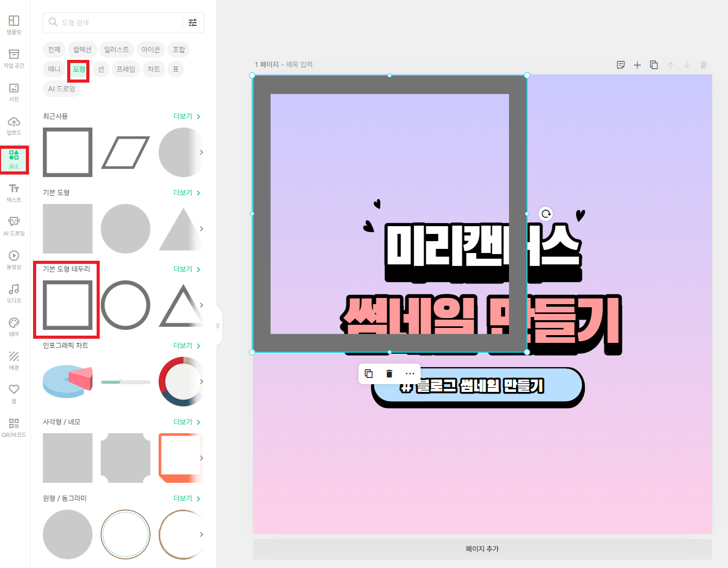
Task: Select the 조합 category chip
Action: tap(179, 50)
